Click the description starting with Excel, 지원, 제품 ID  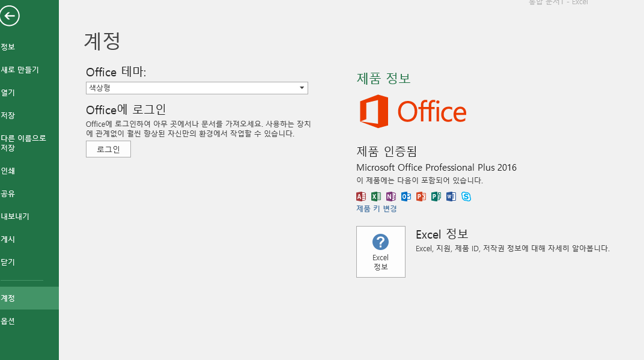pos(512,248)
